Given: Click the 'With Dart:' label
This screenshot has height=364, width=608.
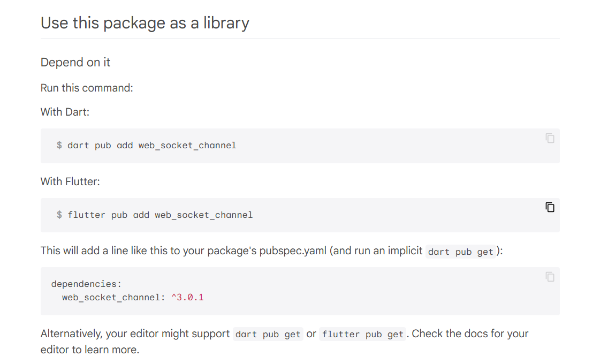Looking at the screenshot, I should pos(65,112).
